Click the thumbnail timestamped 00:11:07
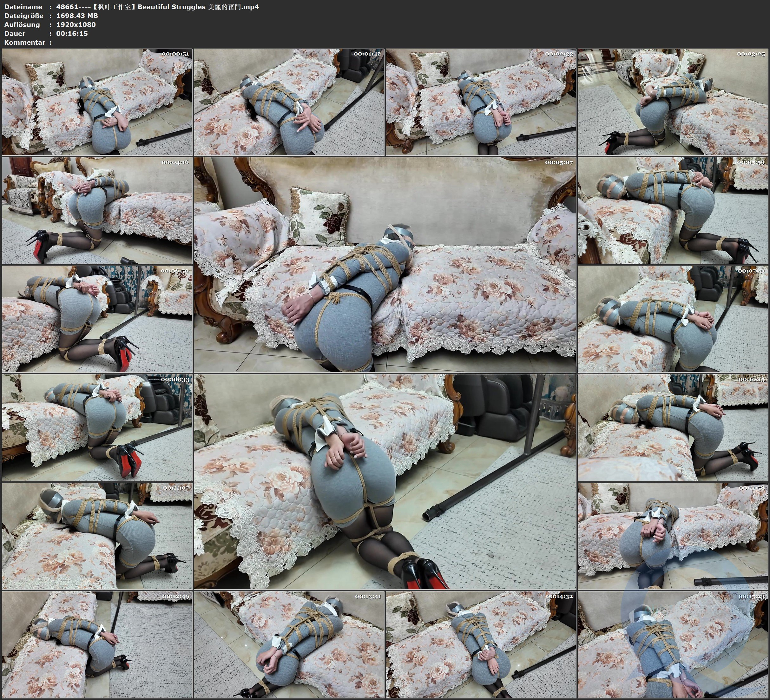The width and height of the screenshot is (770, 700). tap(97, 536)
